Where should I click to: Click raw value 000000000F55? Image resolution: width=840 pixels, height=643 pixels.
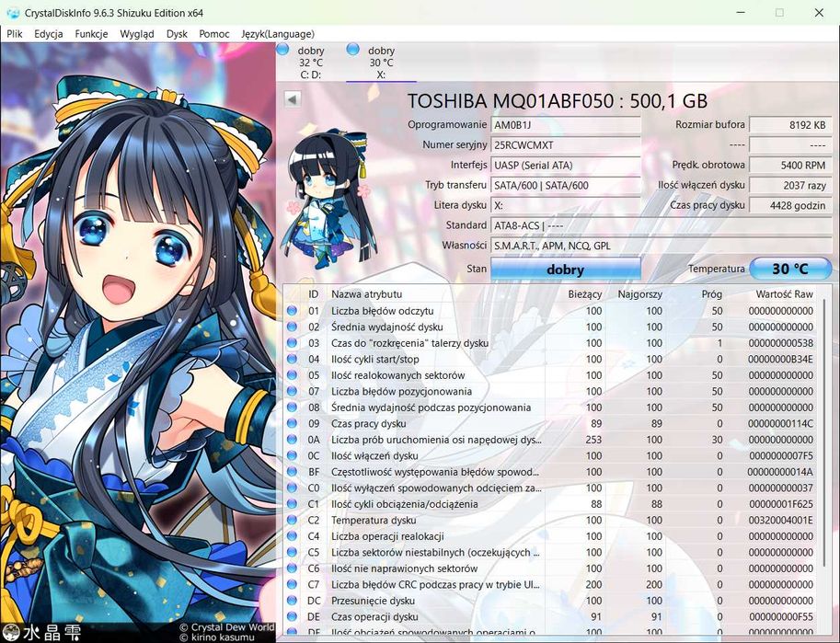(x=780, y=616)
